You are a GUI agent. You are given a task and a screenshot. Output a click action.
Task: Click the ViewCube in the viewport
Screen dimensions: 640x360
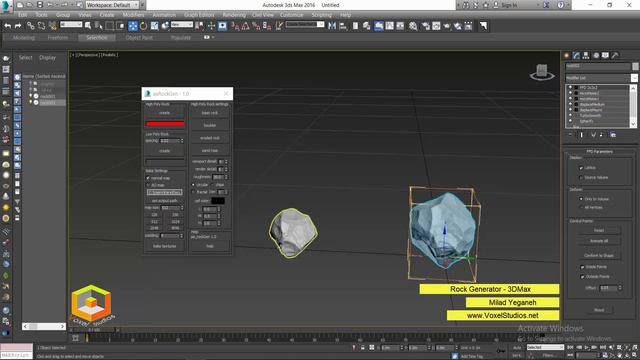click(x=542, y=72)
